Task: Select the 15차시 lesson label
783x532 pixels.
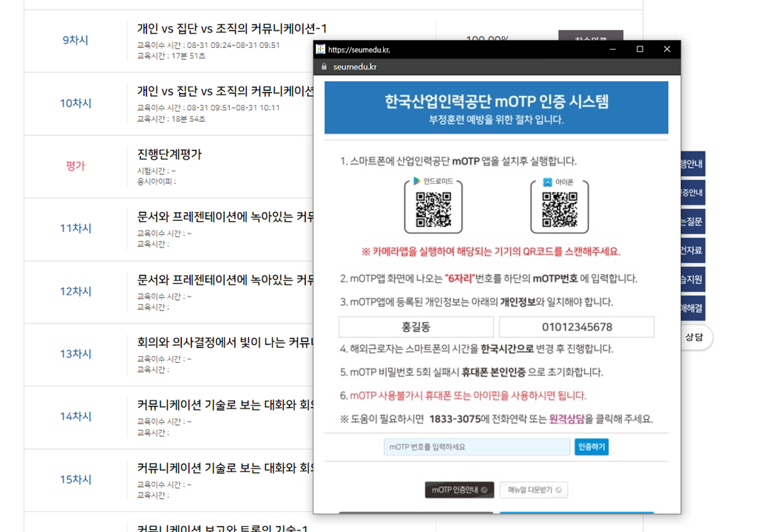Action: (x=75, y=479)
